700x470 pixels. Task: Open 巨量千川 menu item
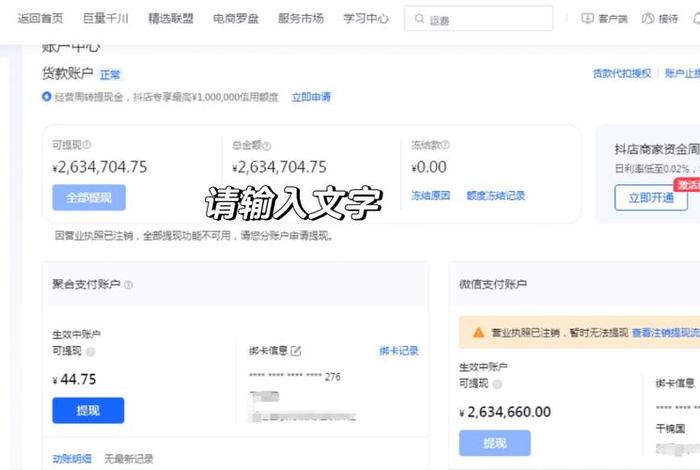(x=105, y=18)
